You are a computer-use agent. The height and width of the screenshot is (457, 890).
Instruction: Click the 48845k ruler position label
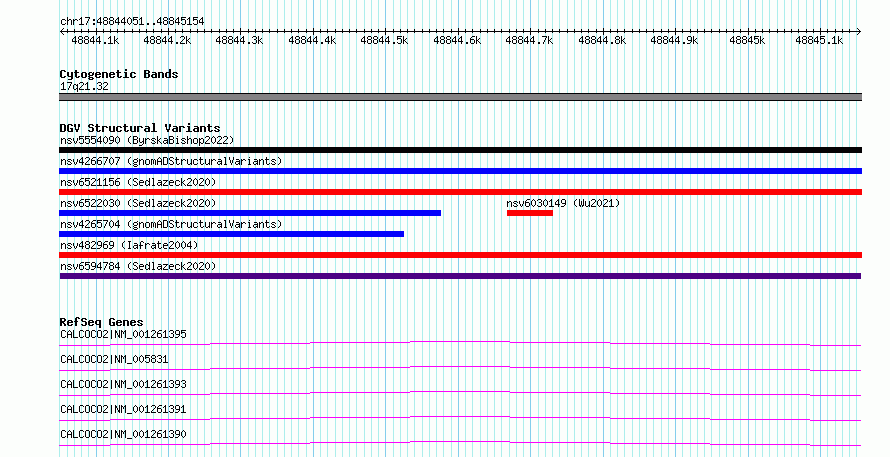click(747, 41)
